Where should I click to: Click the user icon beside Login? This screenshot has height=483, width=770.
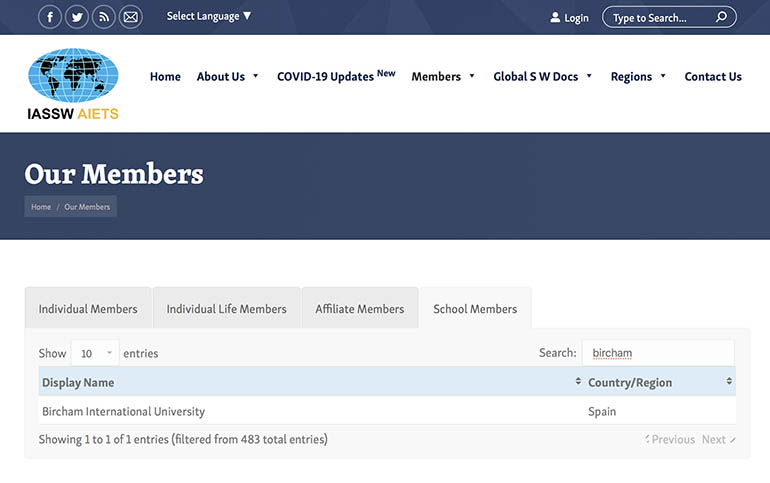point(555,18)
